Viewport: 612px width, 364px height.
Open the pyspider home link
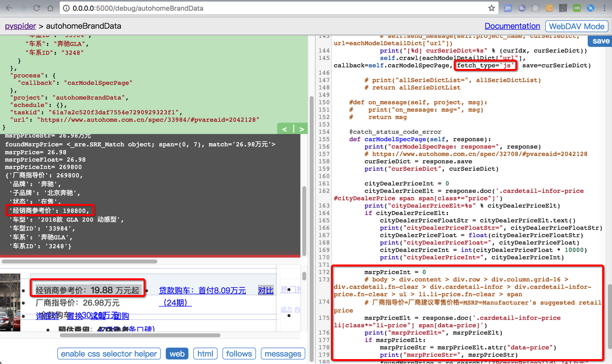coord(21,26)
